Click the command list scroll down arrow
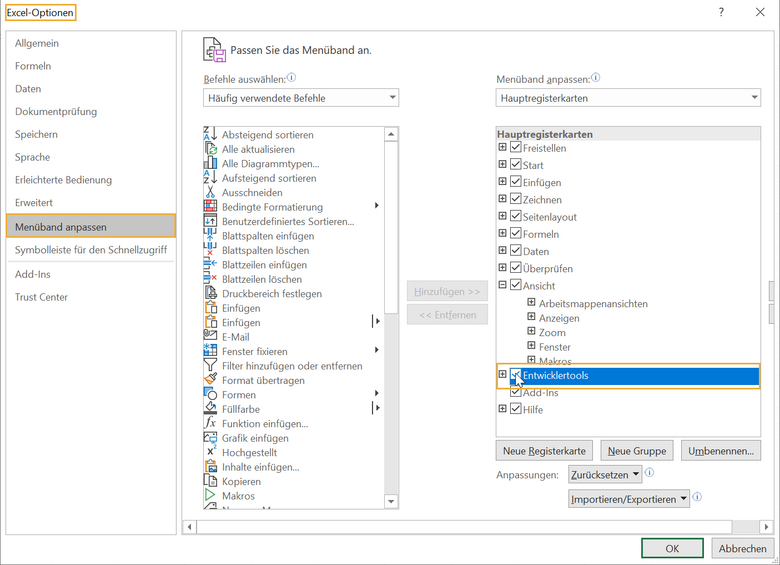This screenshot has width=780, height=565. click(391, 501)
